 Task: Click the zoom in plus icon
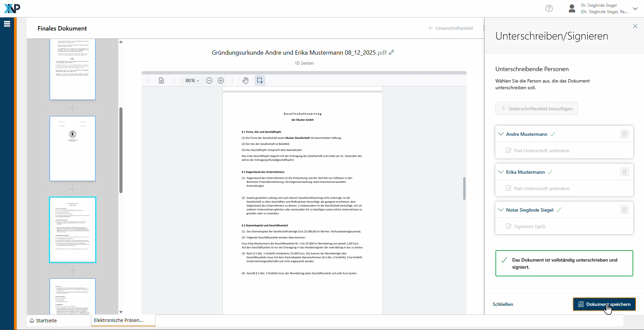click(x=221, y=80)
